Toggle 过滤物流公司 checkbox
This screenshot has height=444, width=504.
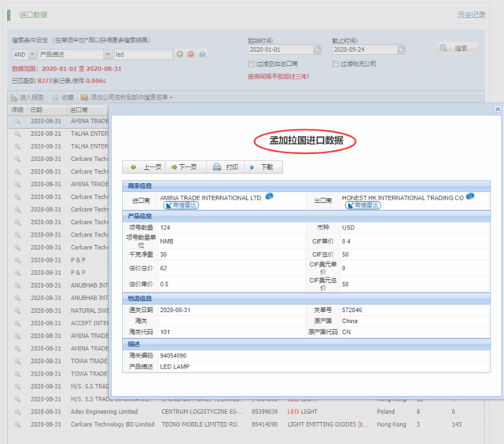[336, 64]
